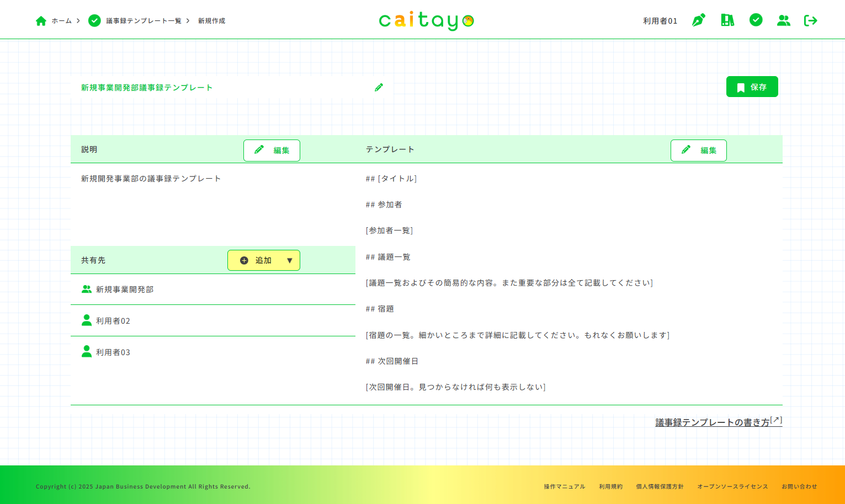845x504 pixels.
Task: Click the home icon in breadcrumb
Action: pos(41,21)
